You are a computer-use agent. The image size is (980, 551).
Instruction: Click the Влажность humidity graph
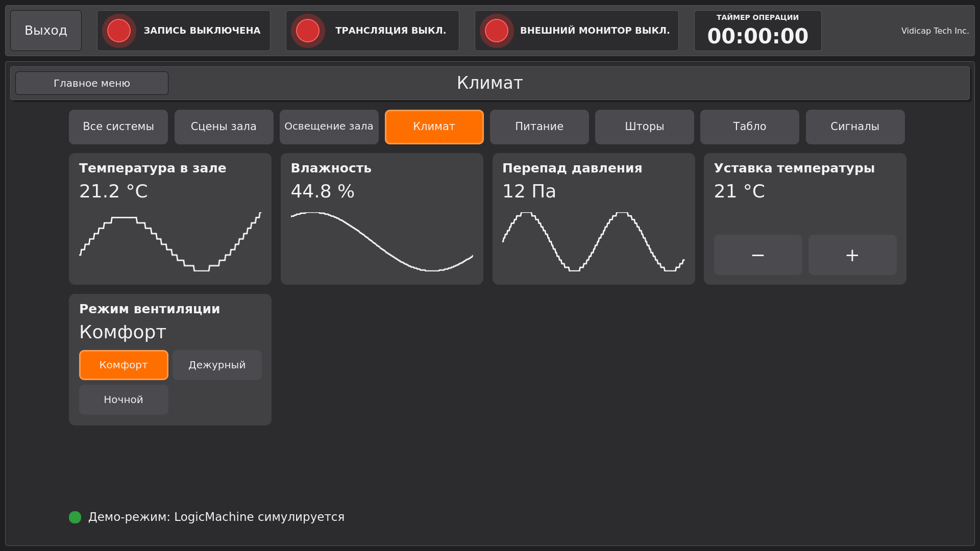pyautogui.click(x=382, y=241)
